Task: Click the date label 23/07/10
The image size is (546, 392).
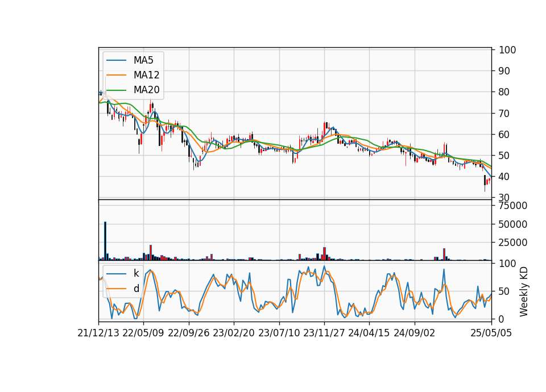Action: click(x=279, y=333)
